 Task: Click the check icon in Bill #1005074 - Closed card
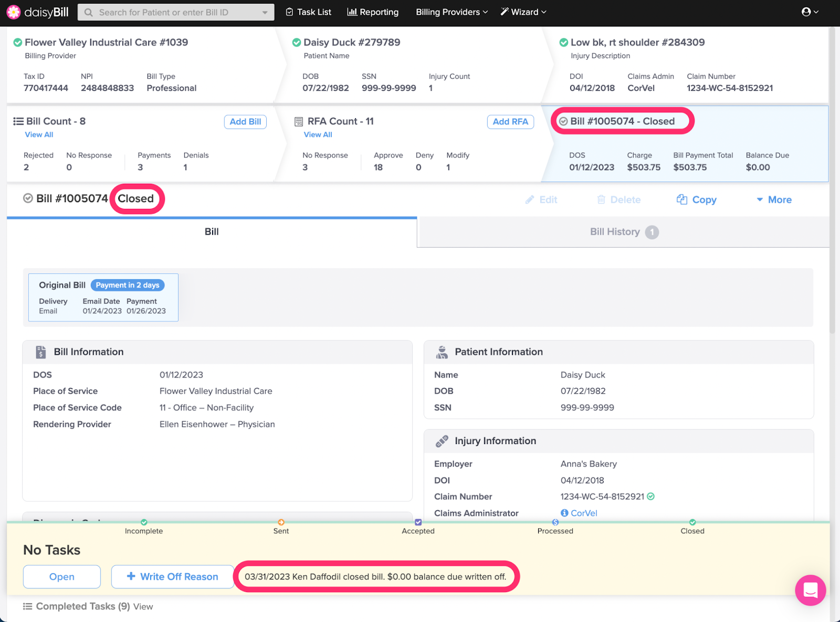tap(563, 121)
